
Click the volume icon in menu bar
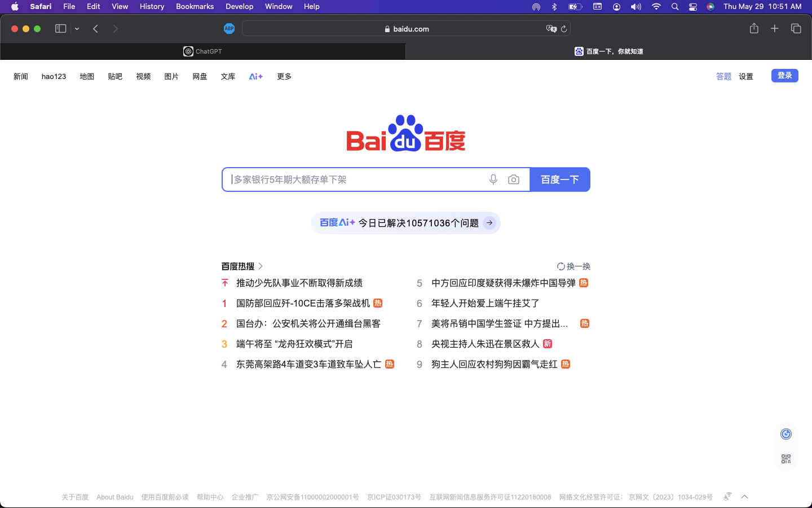[x=636, y=7]
